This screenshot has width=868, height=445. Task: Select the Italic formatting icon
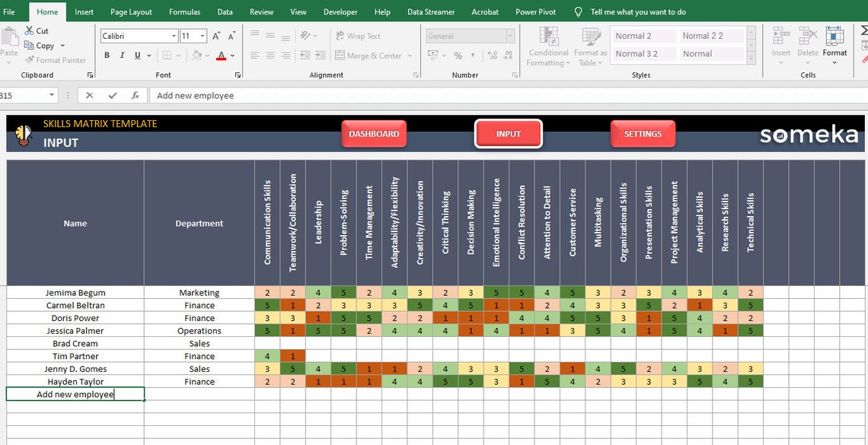(x=121, y=56)
